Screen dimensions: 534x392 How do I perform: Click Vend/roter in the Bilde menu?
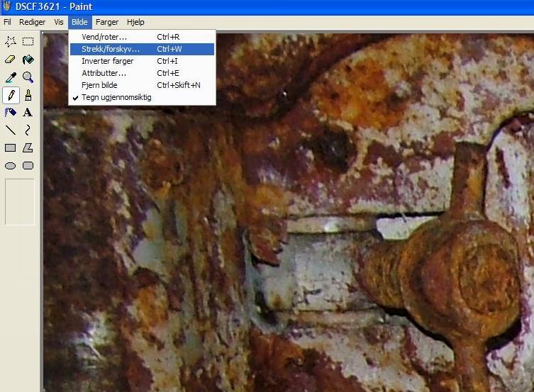tap(104, 37)
